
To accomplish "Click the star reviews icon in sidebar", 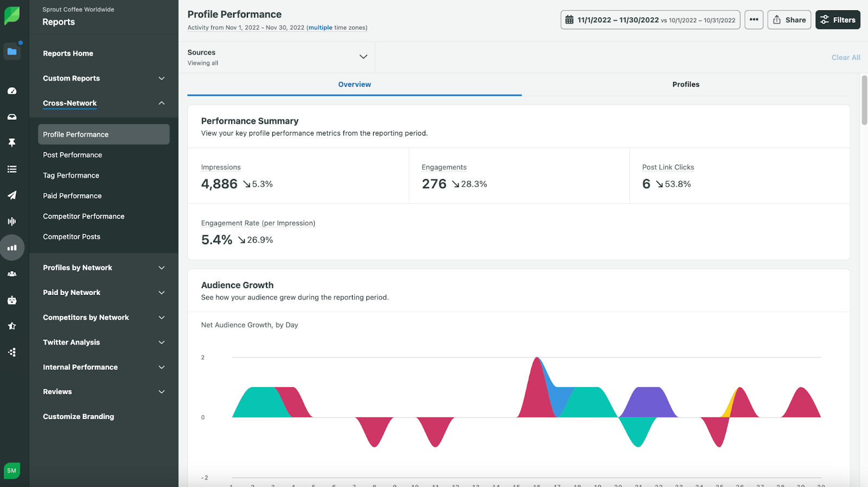I will (12, 326).
